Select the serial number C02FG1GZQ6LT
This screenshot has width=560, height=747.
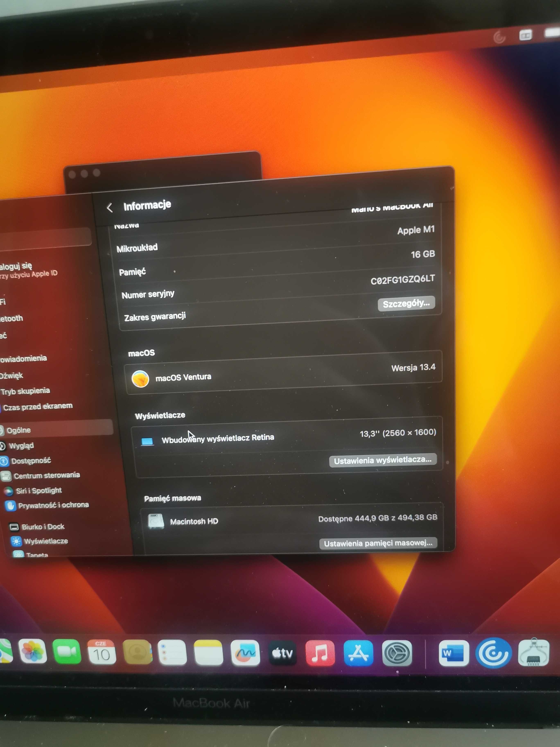click(x=402, y=279)
